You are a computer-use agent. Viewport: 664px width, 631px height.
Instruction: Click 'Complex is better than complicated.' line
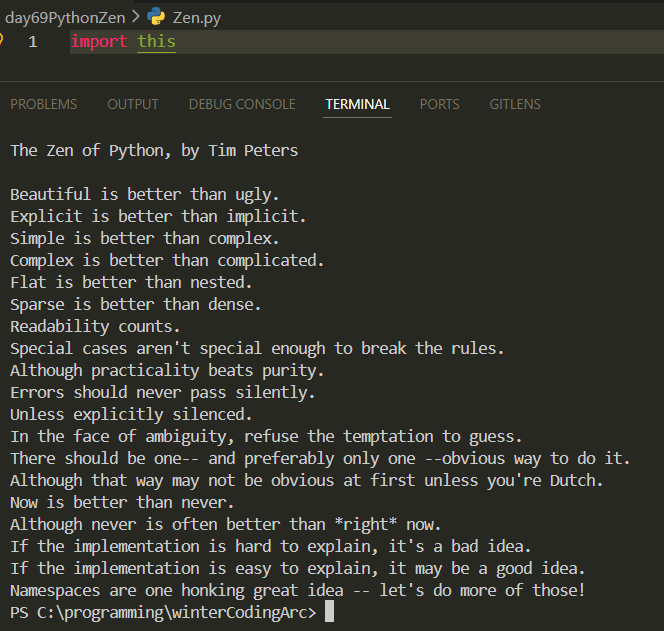click(167, 261)
